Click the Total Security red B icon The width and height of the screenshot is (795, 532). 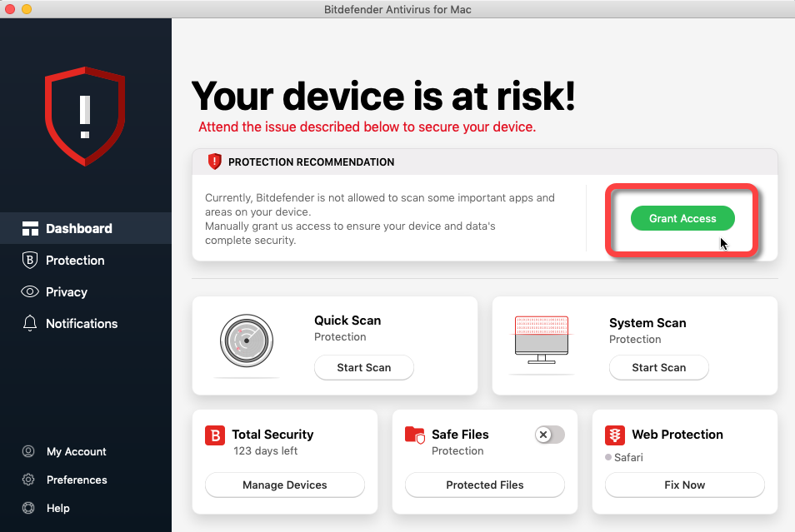tap(215, 435)
